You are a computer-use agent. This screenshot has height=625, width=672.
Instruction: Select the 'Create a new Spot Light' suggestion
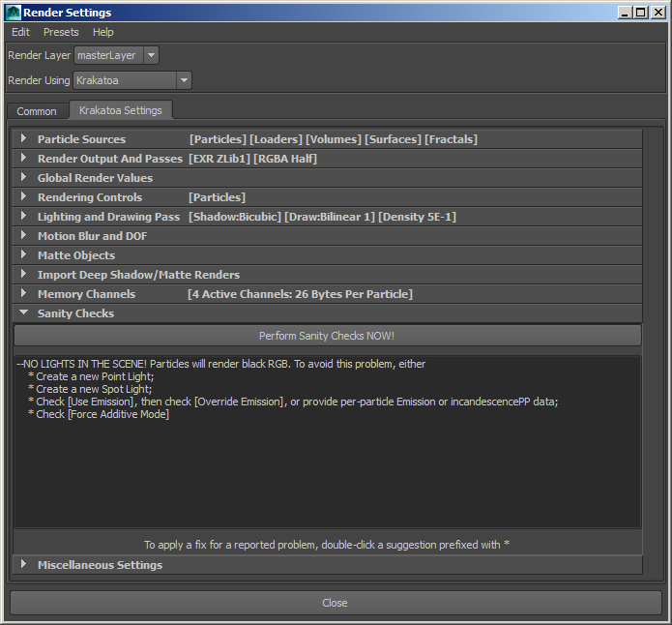[90, 389]
